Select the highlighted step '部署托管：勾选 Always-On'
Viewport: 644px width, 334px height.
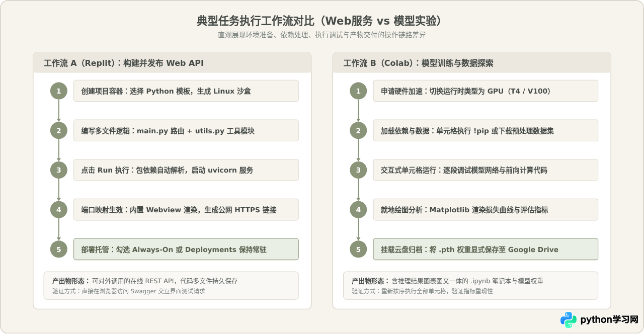coord(186,249)
